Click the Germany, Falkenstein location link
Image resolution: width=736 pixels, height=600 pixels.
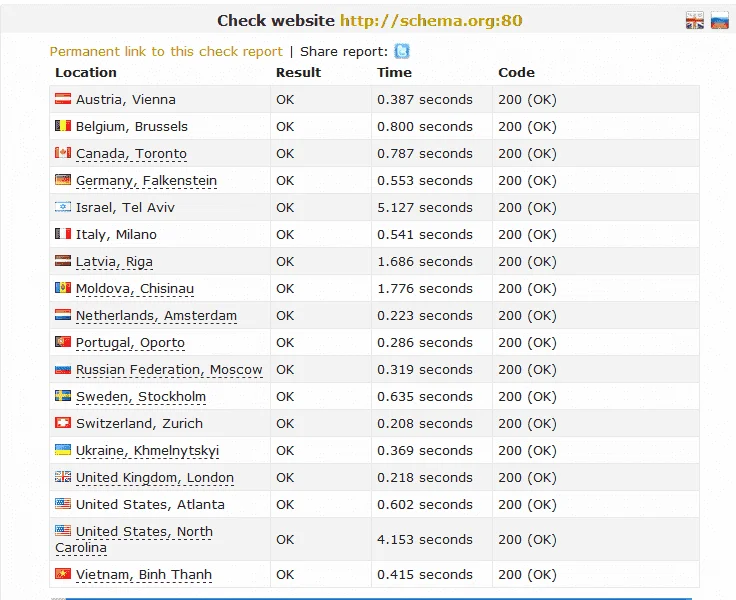(x=146, y=181)
